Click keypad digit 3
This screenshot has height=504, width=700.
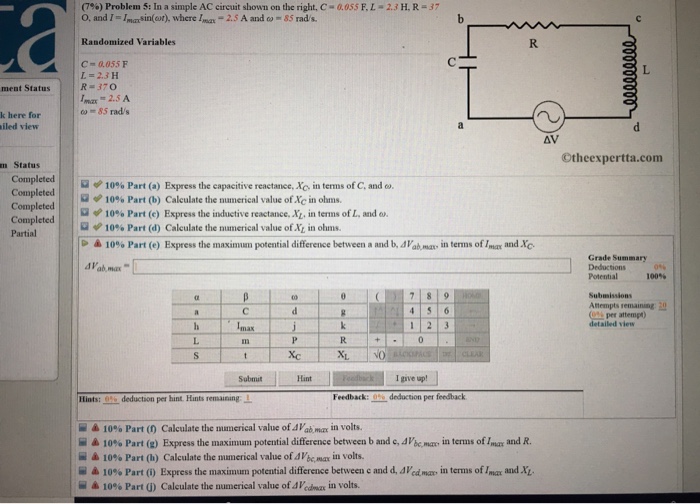click(446, 326)
